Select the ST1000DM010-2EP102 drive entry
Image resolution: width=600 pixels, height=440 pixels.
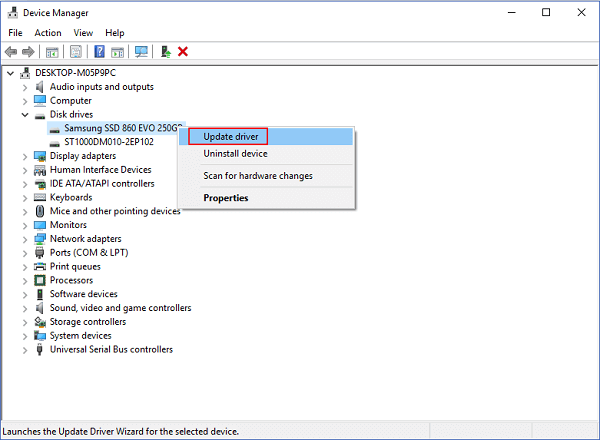pyautogui.click(x=109, y=142)
